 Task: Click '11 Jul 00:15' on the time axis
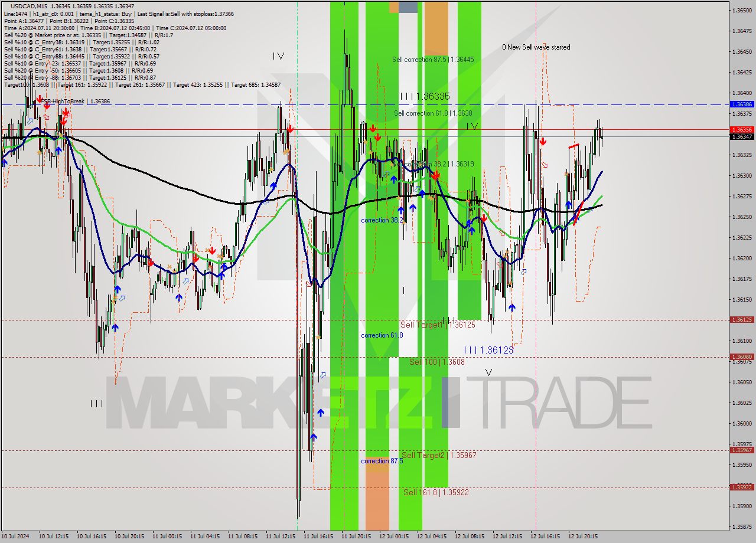(x=167, y=537)
